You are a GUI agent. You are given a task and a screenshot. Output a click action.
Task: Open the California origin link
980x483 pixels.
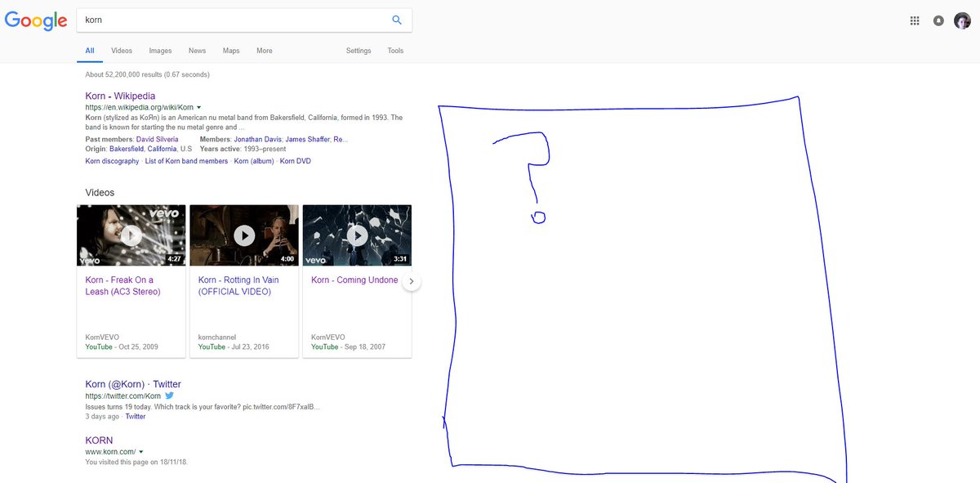point(162,149)
